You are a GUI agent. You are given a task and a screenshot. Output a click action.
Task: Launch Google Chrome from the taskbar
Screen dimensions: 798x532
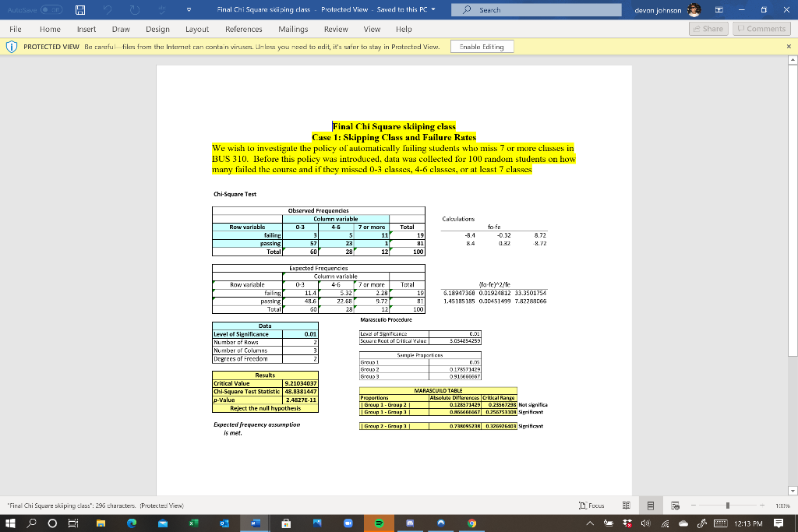coord(474,523)
